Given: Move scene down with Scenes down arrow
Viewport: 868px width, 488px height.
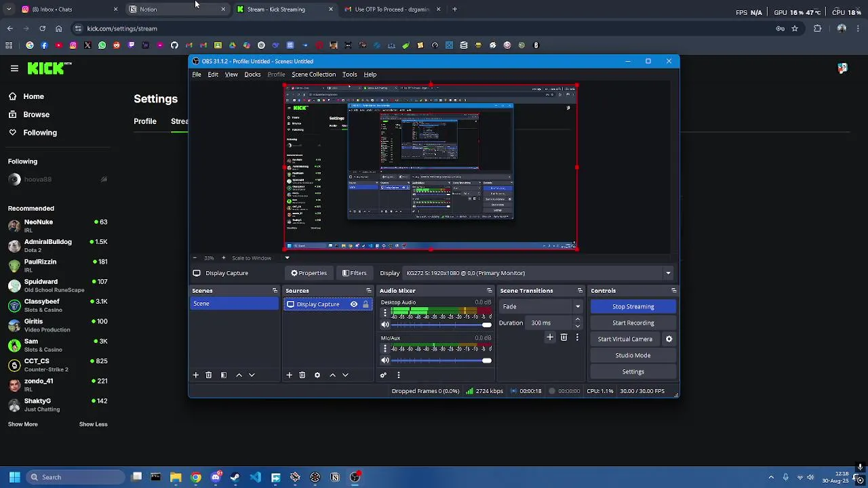Looking at the screenshot, I should pos(252,375).
